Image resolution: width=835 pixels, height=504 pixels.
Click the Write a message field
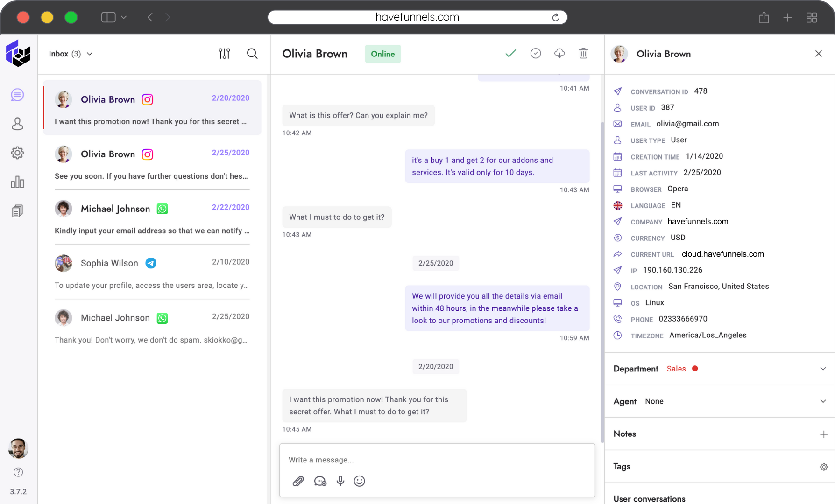(437, 460)
